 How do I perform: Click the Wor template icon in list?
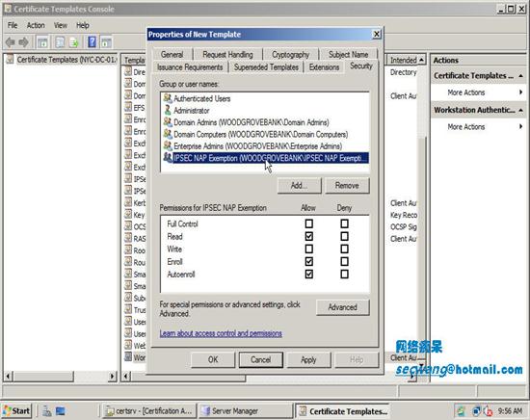(x=128, y=356)
